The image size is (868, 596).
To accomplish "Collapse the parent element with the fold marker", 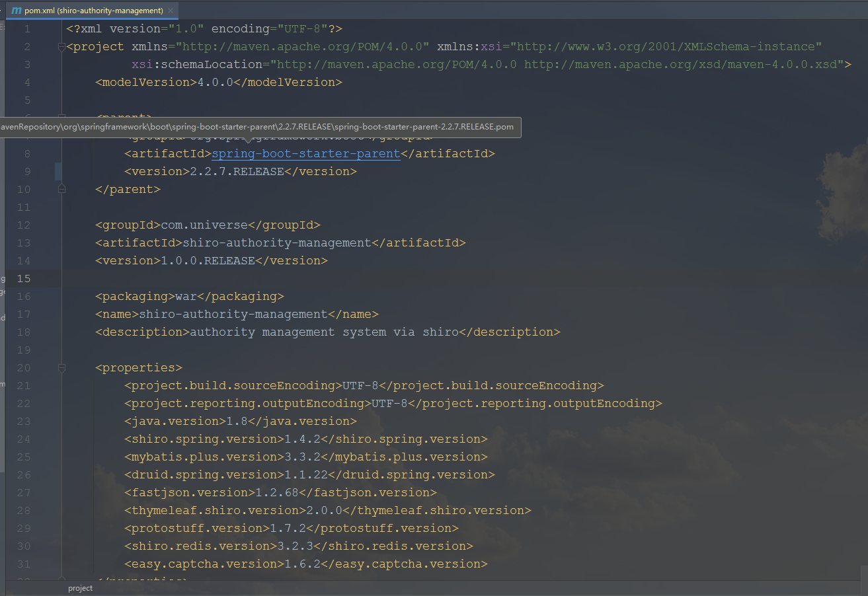I will pyautogui.click(x=61, y=189).
